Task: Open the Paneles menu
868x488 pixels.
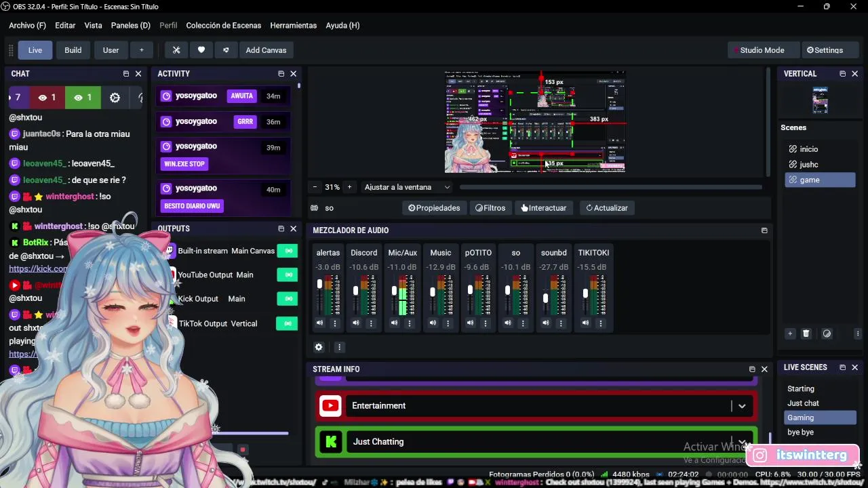Action: (x=131, y=25)
